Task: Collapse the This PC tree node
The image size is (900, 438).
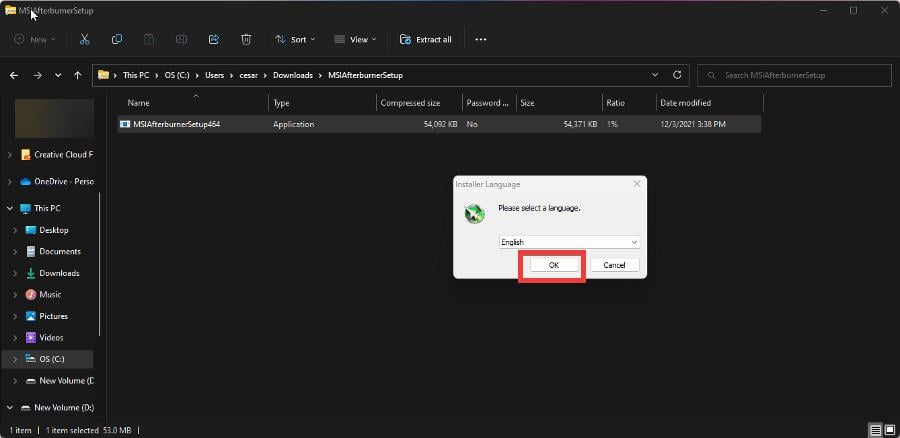Action: click(x=10, y=208)
